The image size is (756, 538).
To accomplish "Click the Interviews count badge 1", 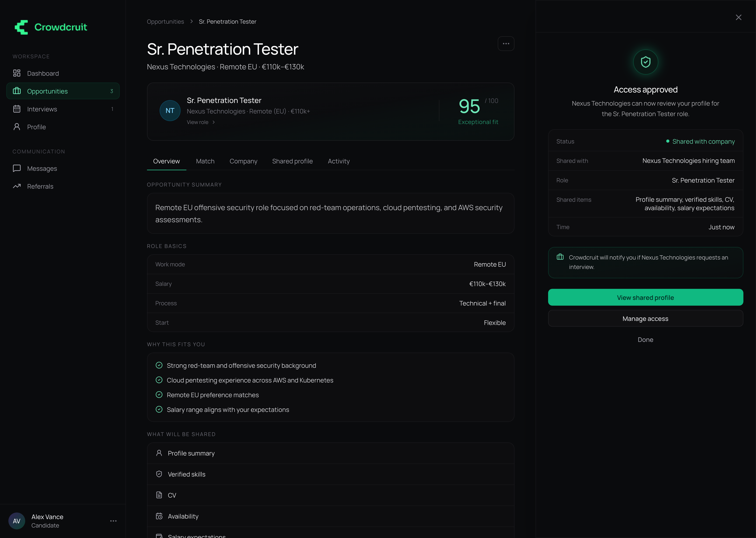I will coord(112,109).
